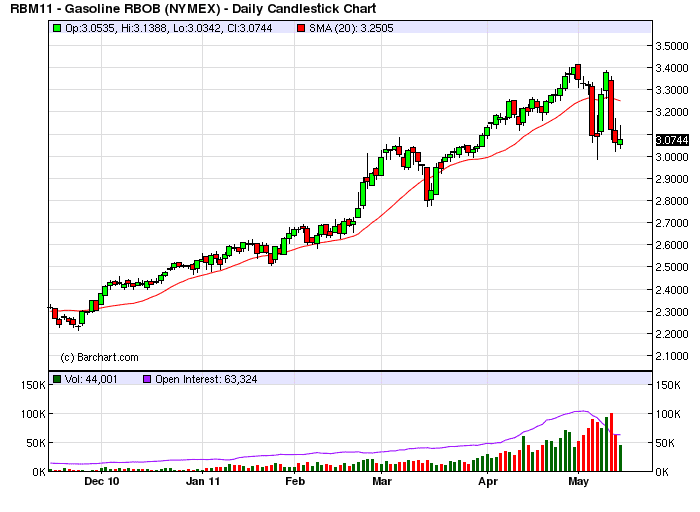
Task: Click the chart title 'RBM11 - Gasoline RBOB (NYMEX)'
Action: click(x=115, y=8)
